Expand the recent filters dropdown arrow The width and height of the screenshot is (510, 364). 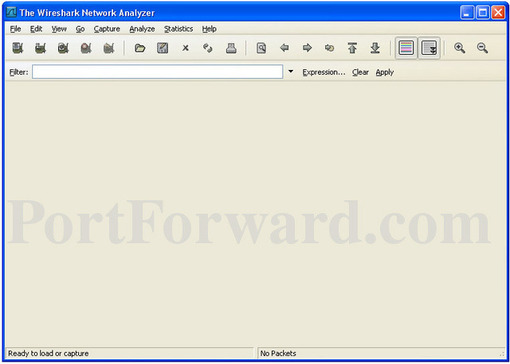tap(291, 71)
